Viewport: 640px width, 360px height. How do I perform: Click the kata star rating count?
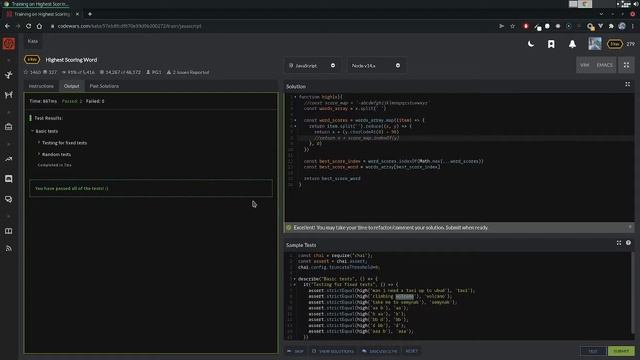coord(32,72)
